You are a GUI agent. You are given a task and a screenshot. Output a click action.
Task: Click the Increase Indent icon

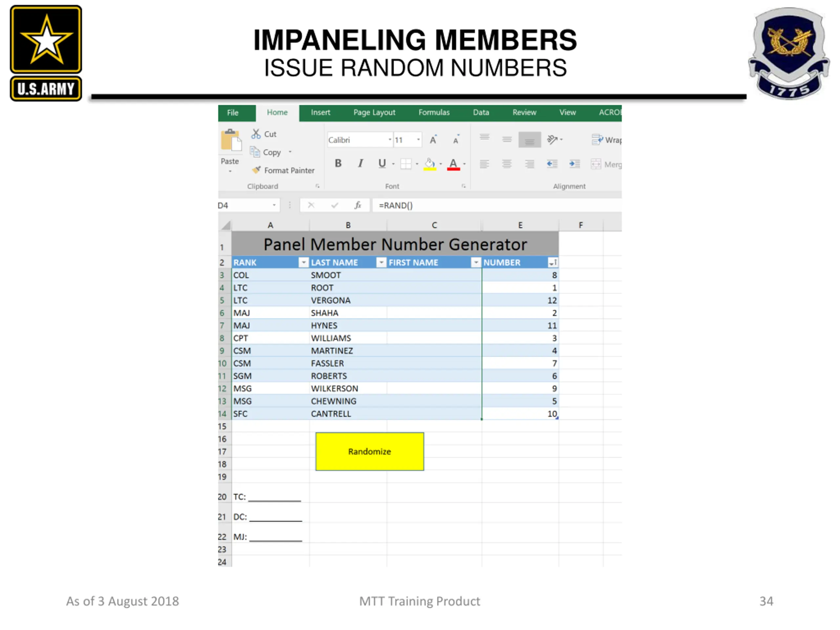575,164
